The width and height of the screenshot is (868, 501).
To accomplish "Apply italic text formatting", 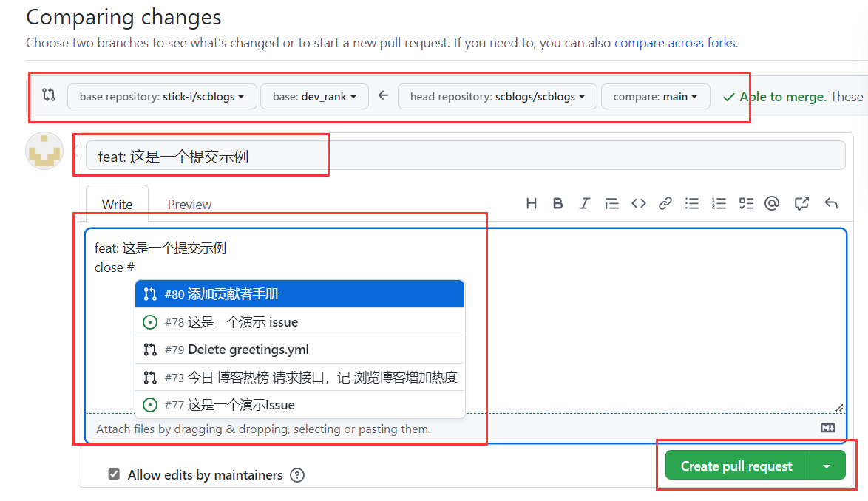I will pos(585,204).
